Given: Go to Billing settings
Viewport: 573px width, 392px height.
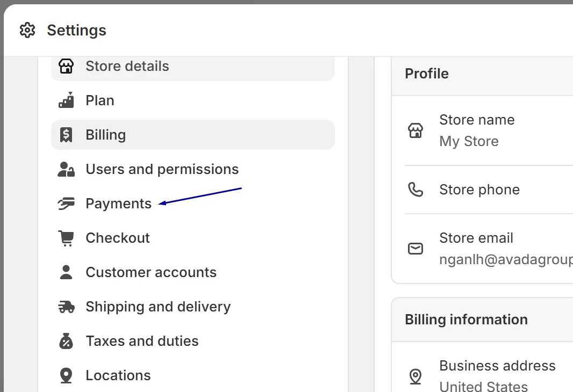Looking at the screenshot, I should tap(193, 135).
